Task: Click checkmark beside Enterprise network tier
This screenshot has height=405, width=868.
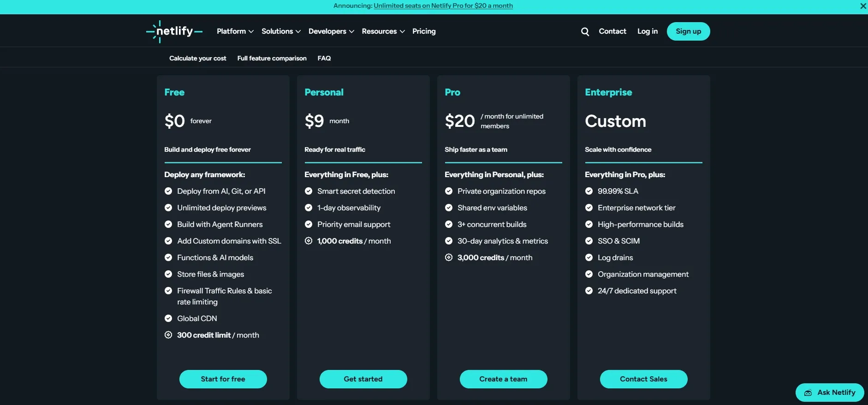Action: (x=589, y=208)
